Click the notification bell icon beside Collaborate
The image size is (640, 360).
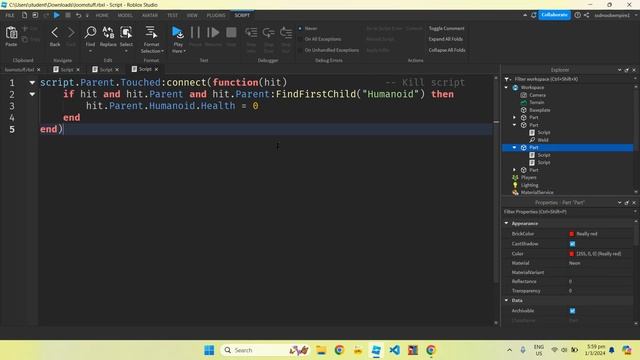533,15
